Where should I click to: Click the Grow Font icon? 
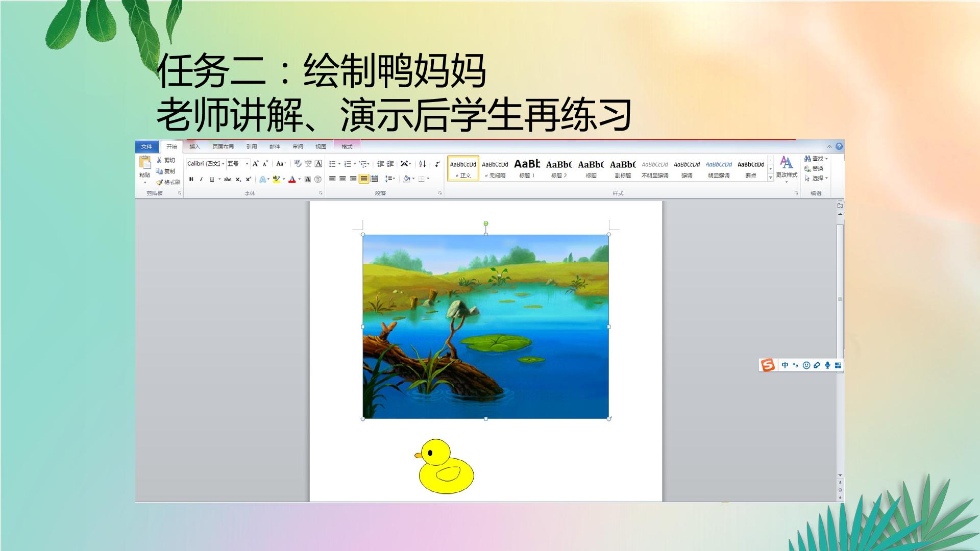coord(255,164)
